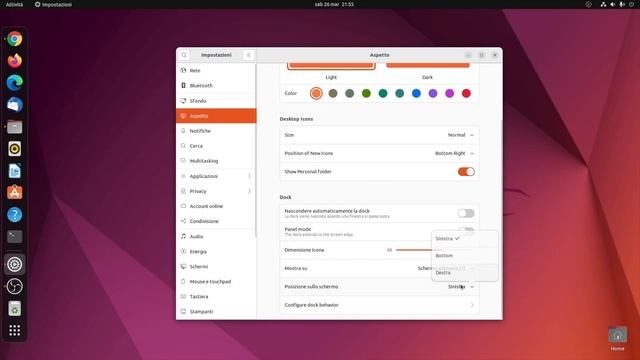
Task: Click the network icon in top bar
Action: (603, 4)
